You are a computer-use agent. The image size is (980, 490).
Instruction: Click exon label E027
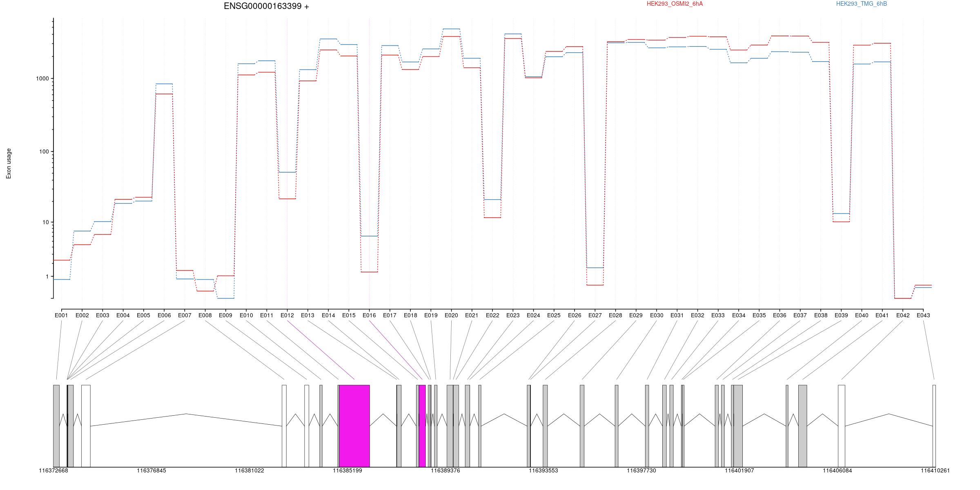click(x=595, y=315)
